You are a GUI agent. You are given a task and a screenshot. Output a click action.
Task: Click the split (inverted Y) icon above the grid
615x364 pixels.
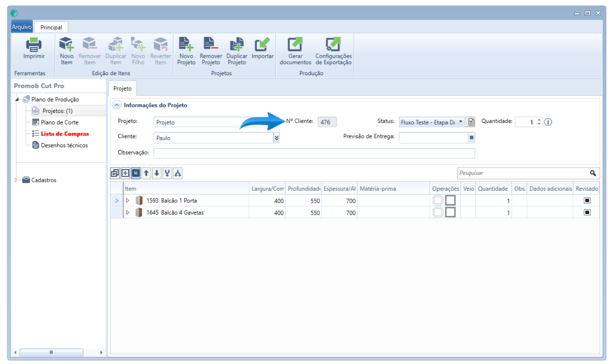pyautogui.click(x=178, y=173)
